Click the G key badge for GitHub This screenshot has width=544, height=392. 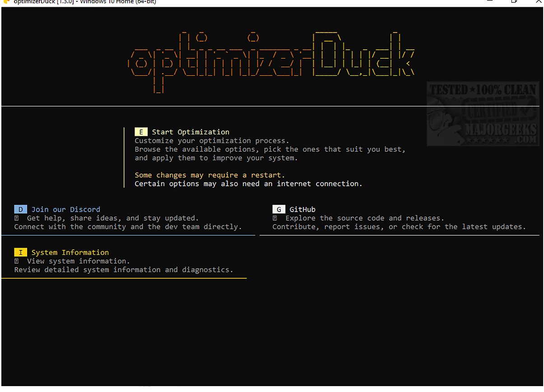(x=279, y=209)
